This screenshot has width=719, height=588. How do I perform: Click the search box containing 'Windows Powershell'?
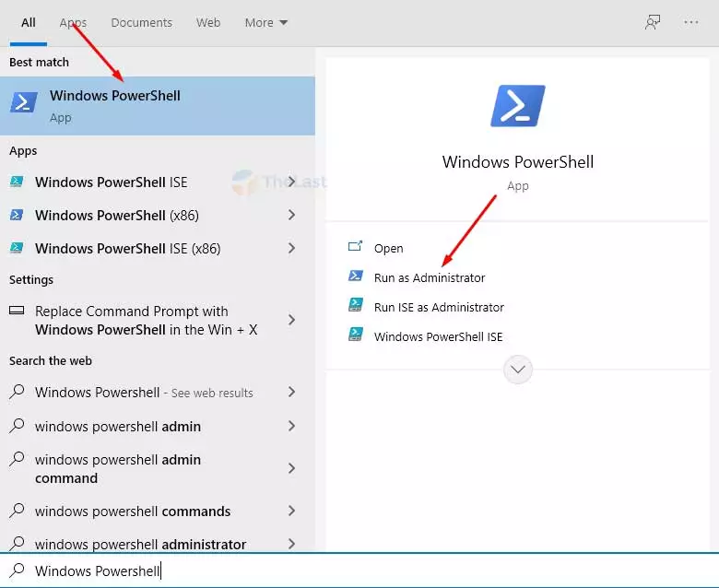coord(359,570)
